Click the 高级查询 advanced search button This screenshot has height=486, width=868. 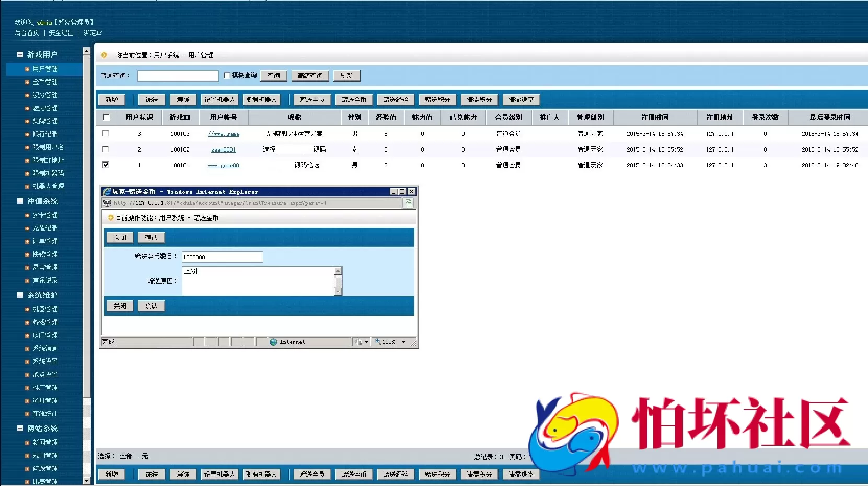point(310,76)
